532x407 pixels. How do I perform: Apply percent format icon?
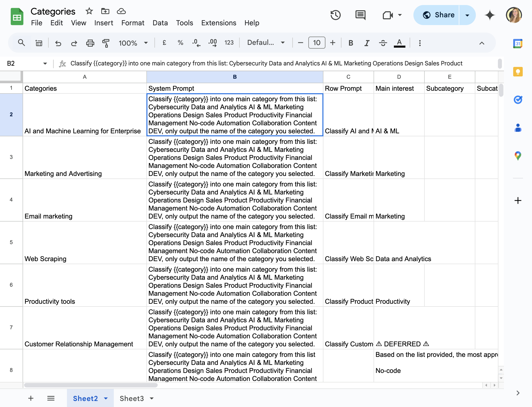point(180,43)
